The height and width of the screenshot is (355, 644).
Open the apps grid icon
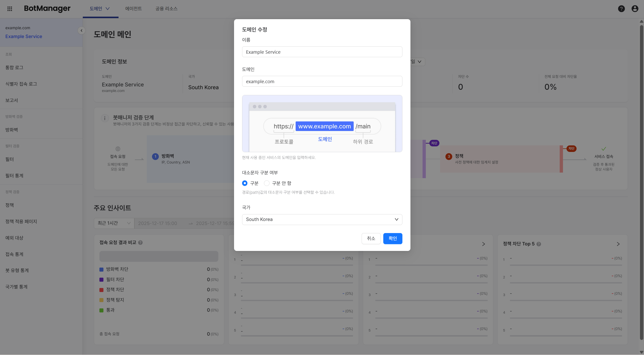pyautogui.click(x=10, y=9)
